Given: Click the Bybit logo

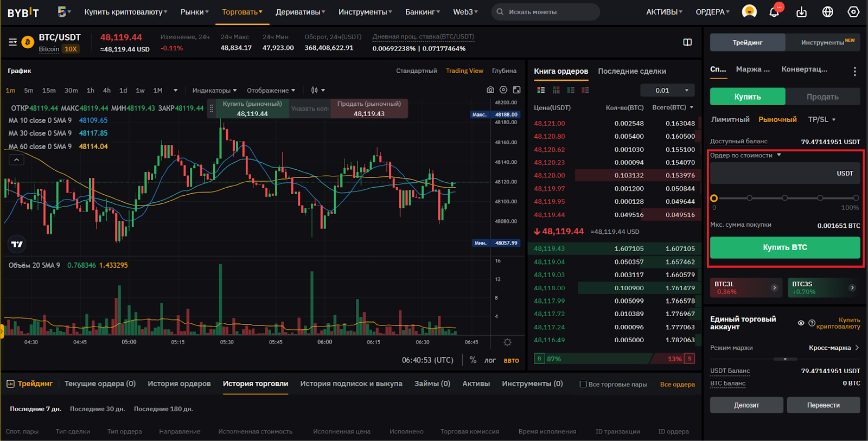Looking at the screenshot, I should click(23, 12).
